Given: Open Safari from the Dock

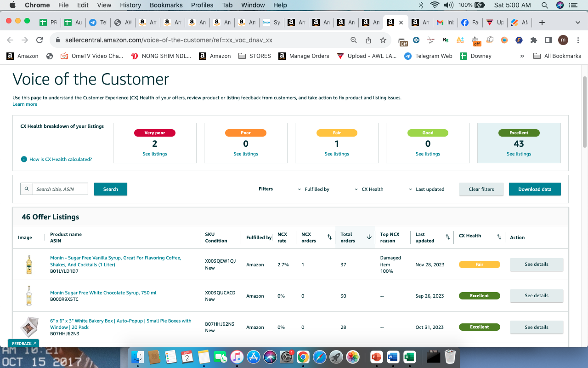Looking at the screenshot, I should [320, 356].
